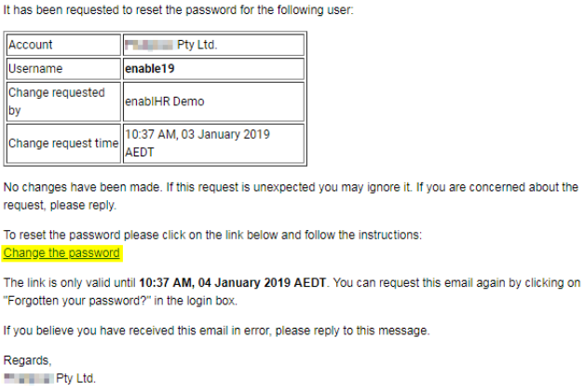Select the Account label cell
Image resolution: width=584 pixels, height=392 pixels.
63,45
